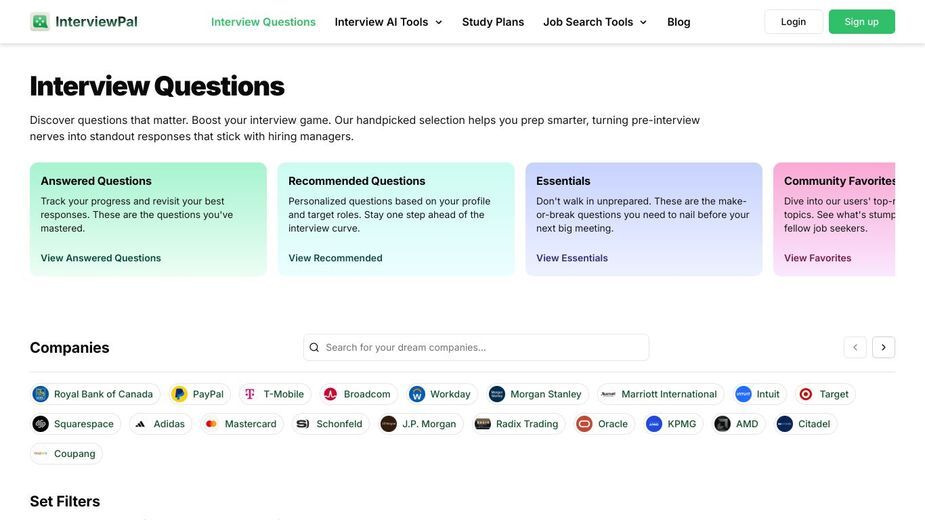The width and height of the screenshot is (925, 520).
Task: Select Mastercard company name text
Action: tap(250, 424)
